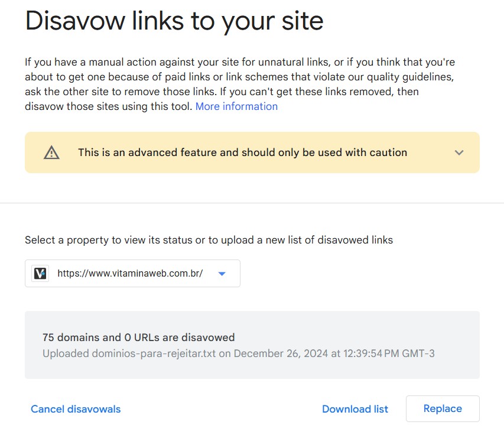Screen dimensions: 504x438
Task: Click the manual action description paragraph
Action: [x=240, y=85]
